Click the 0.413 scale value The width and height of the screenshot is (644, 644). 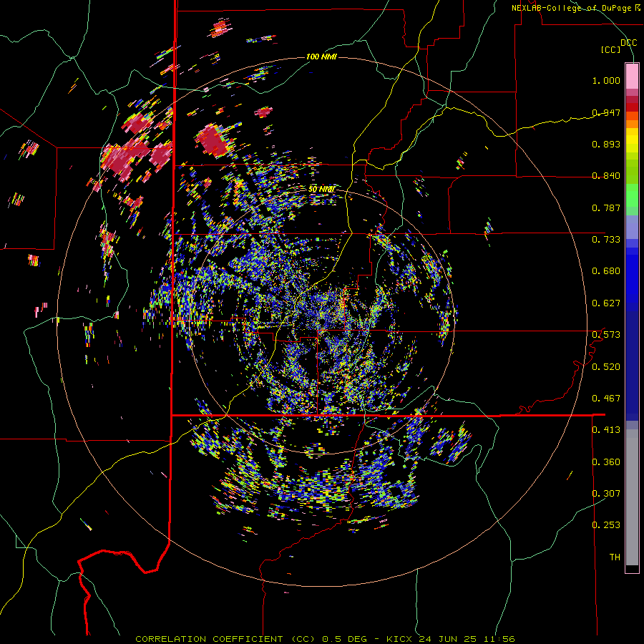coord(606,430)
